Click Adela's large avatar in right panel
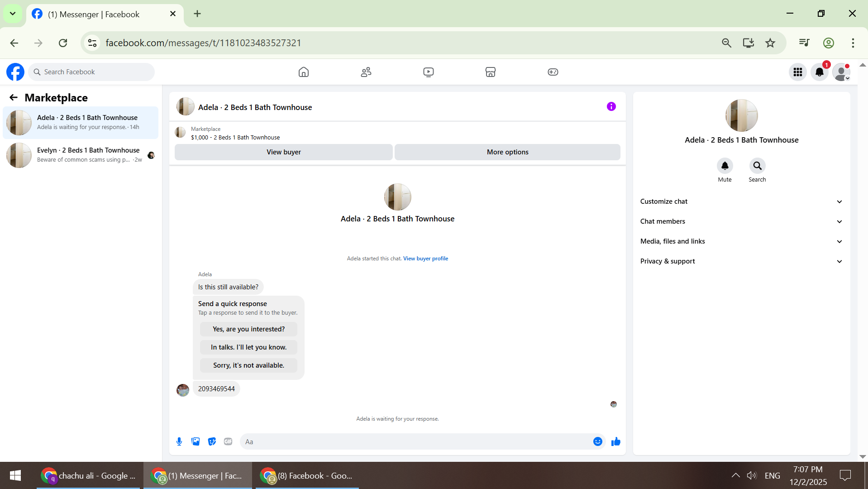Viewport: 868px width, 489px height. (x=741, y=115)
